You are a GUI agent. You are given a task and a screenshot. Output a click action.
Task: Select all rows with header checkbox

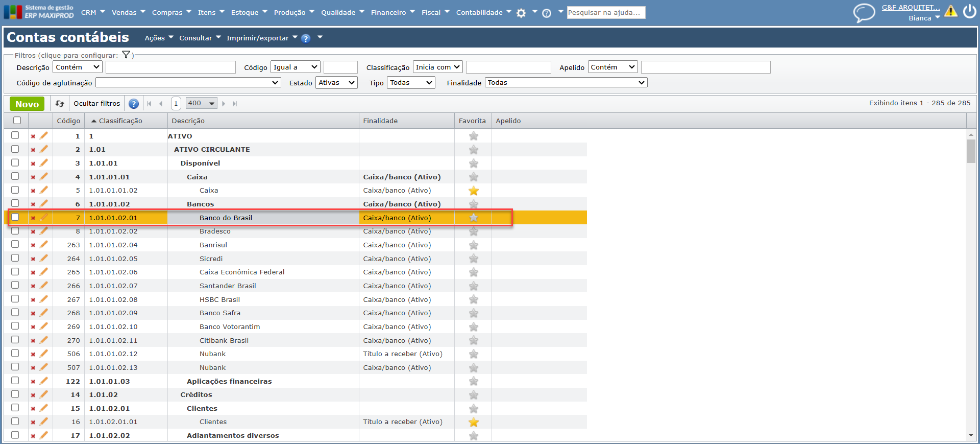[x=17, y=121]
